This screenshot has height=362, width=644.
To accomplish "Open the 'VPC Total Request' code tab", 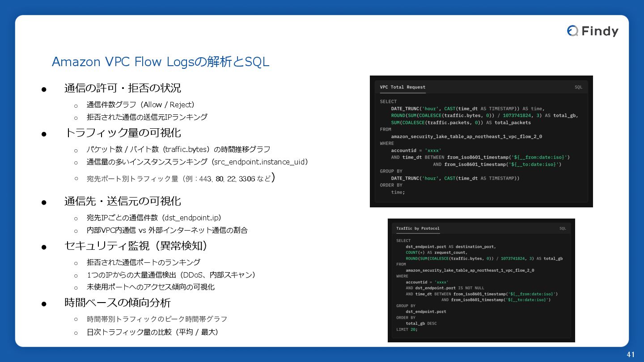I will (402, 87).
